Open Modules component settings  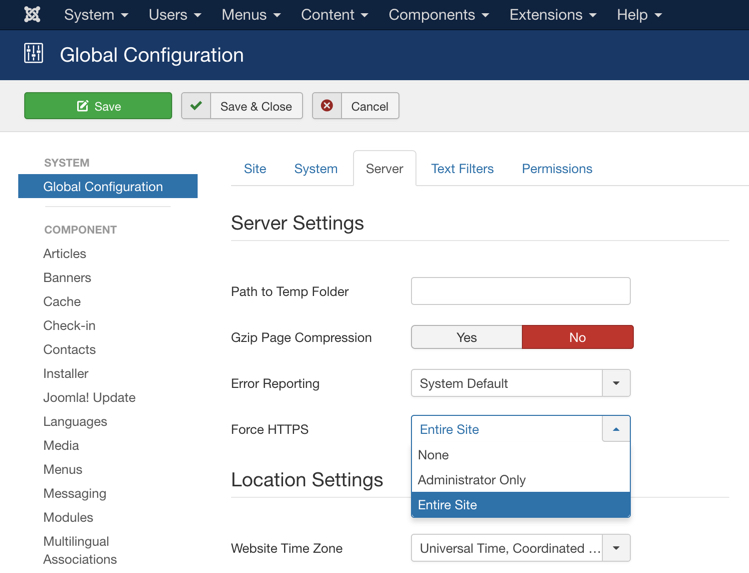pos(68,517)
